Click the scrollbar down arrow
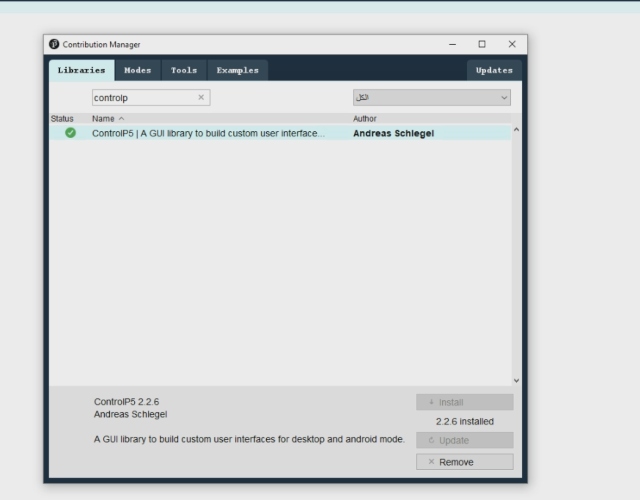Viewport: 640px width, 500px height. pos(516,380)
